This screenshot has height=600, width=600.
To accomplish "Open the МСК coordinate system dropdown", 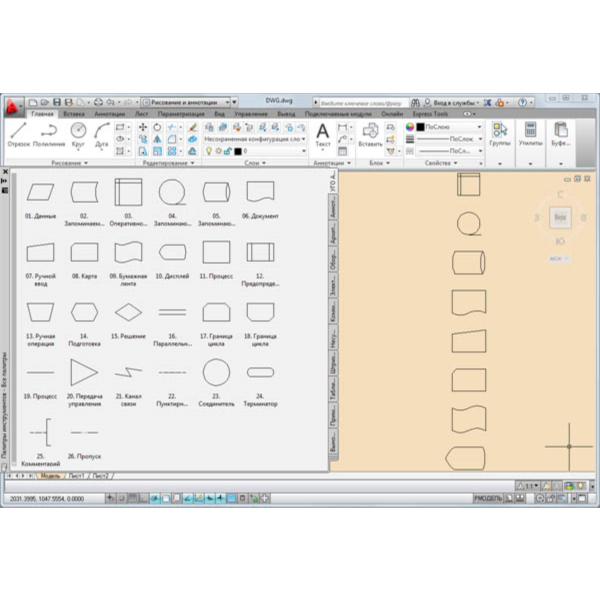I will [560, 259].
